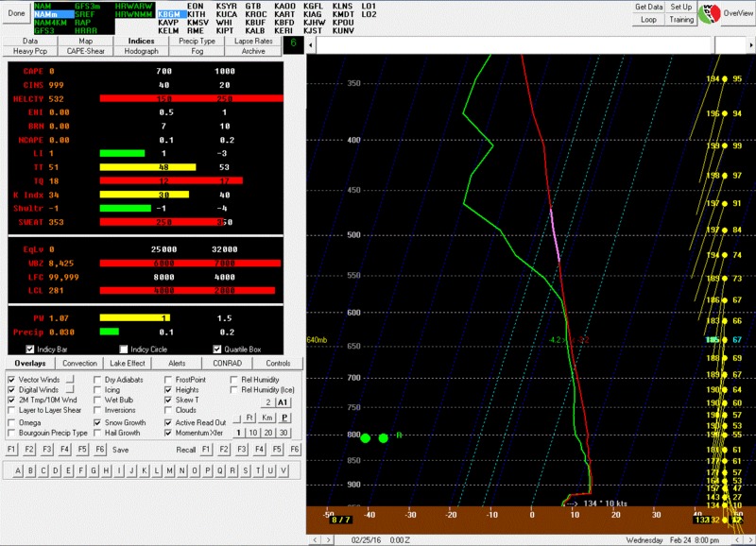The width and height of the screenshot is (756, 546).
Task: Open the Heavy Pcp tab
Action: point(30,51)
